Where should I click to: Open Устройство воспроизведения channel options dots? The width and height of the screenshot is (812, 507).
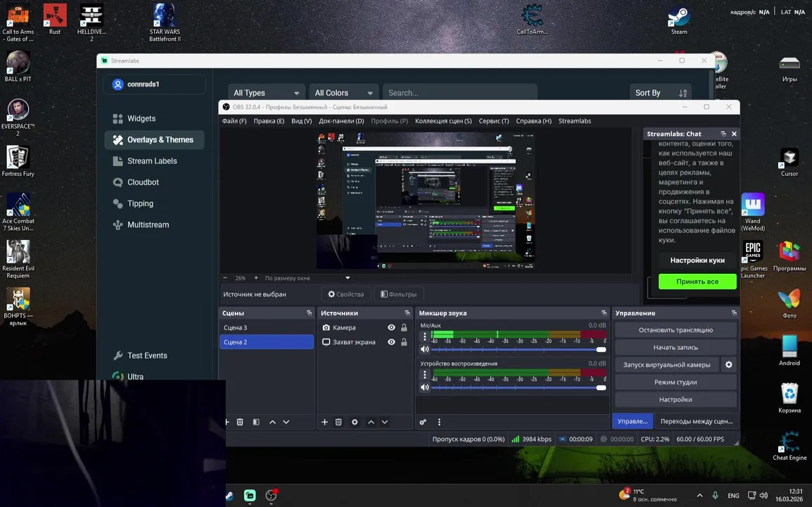[x=424, y=375]
